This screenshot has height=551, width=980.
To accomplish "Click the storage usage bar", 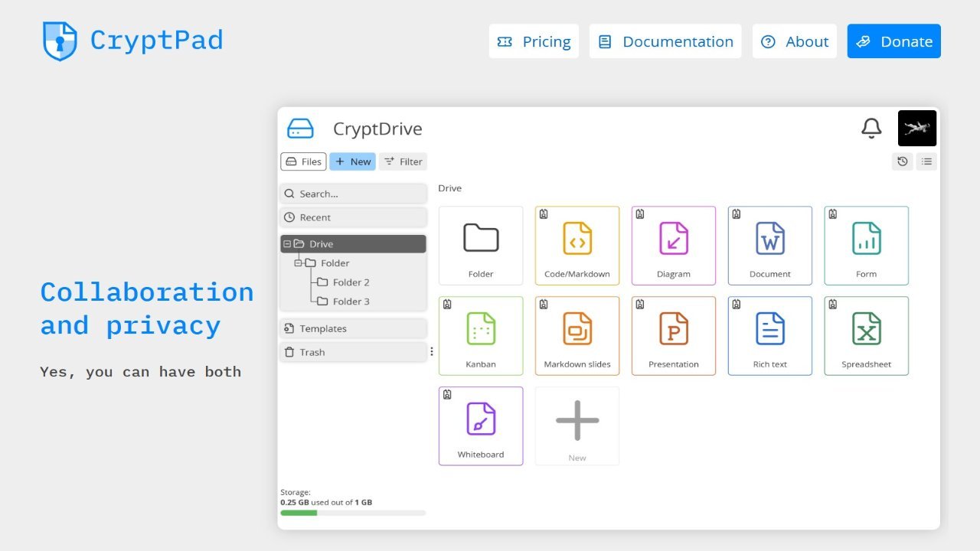I will (353, 513).
